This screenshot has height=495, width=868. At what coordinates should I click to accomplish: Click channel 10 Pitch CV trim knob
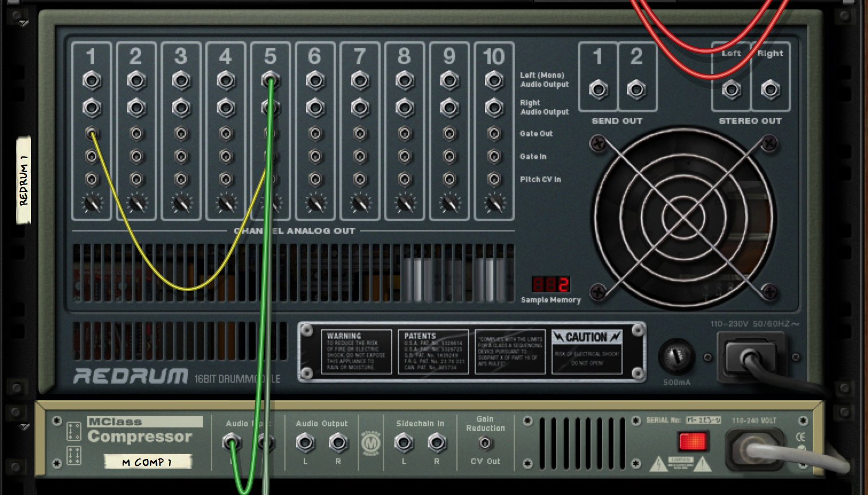[x=494, y=203]
